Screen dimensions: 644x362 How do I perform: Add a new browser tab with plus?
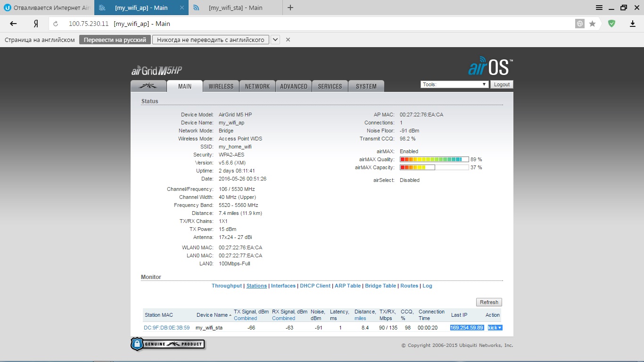pyautogui.click(x=290, y=8)
